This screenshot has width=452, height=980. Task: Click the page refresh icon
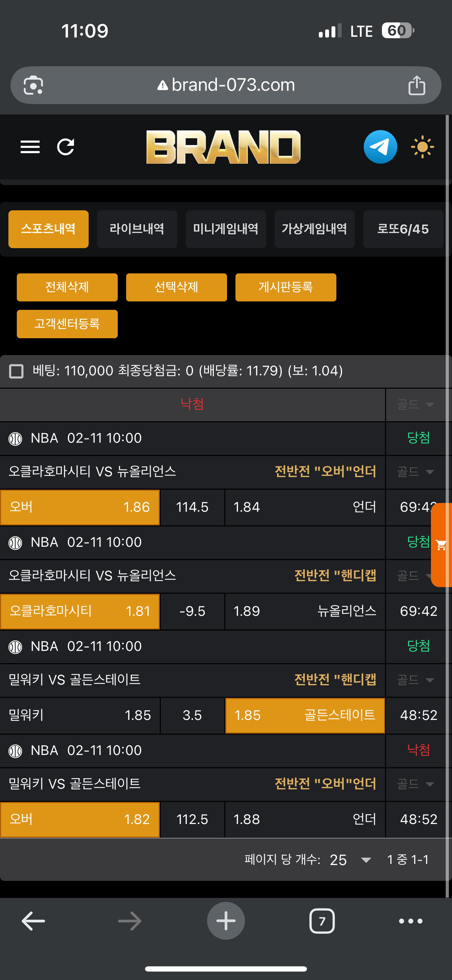tap(66, 147)
